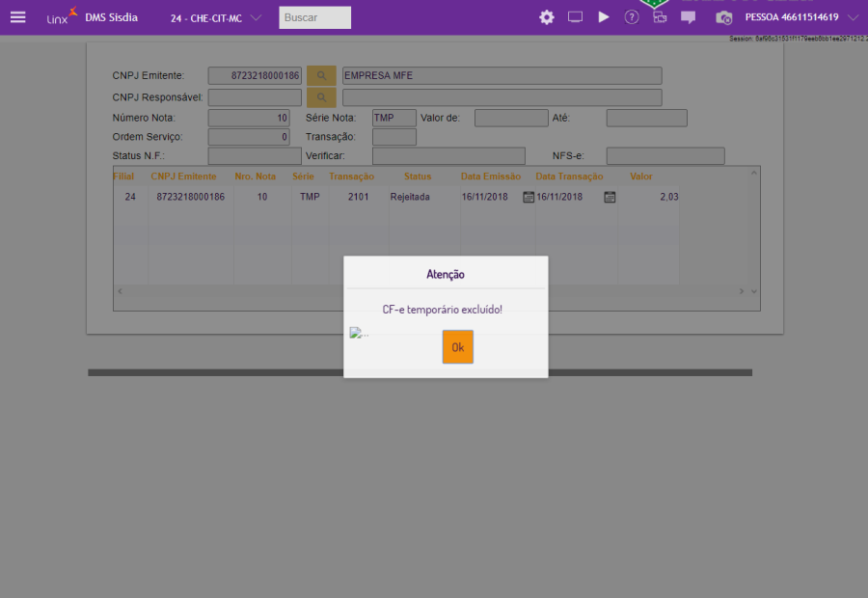
Task: Click the search icon beside CNPJ Responsável
Action: coord(321,97)
